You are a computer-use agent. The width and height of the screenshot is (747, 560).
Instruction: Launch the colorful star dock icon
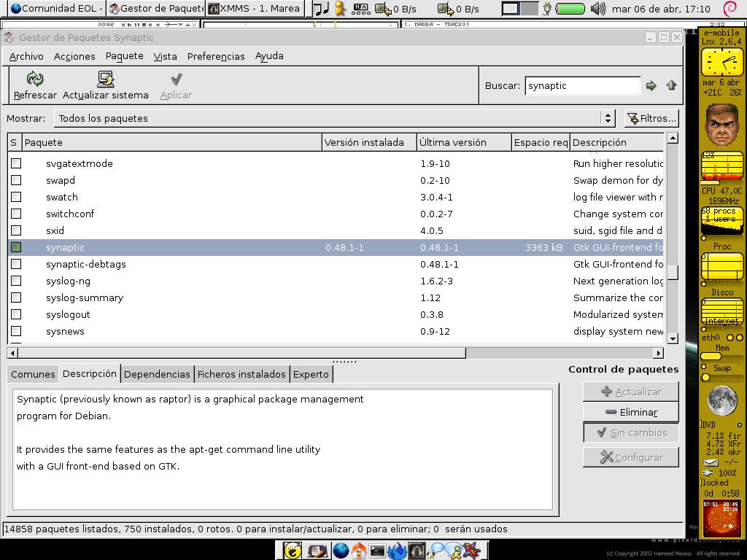click(472, 551)
